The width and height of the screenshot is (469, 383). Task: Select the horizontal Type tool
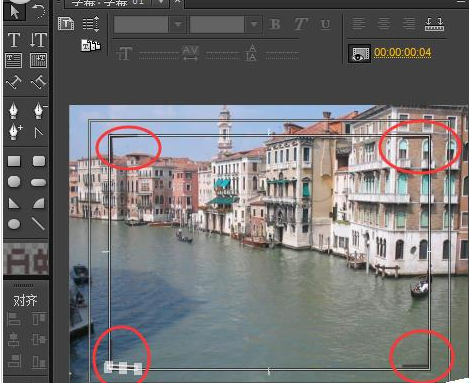point(14,40)
